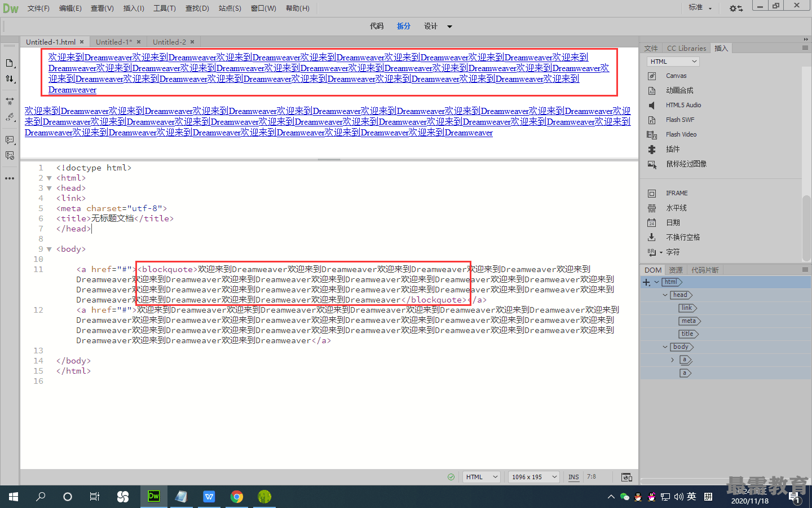Open the taskbar search icon
This screenshot has height=508, width=812.
41,497
